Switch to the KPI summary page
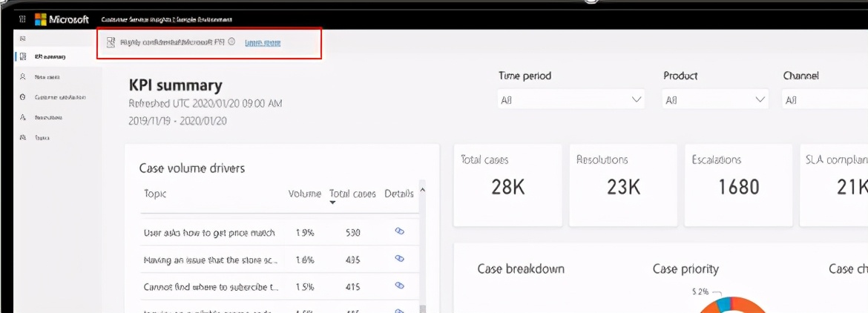This screenshot has height=313, width=868. click(58, 56)
